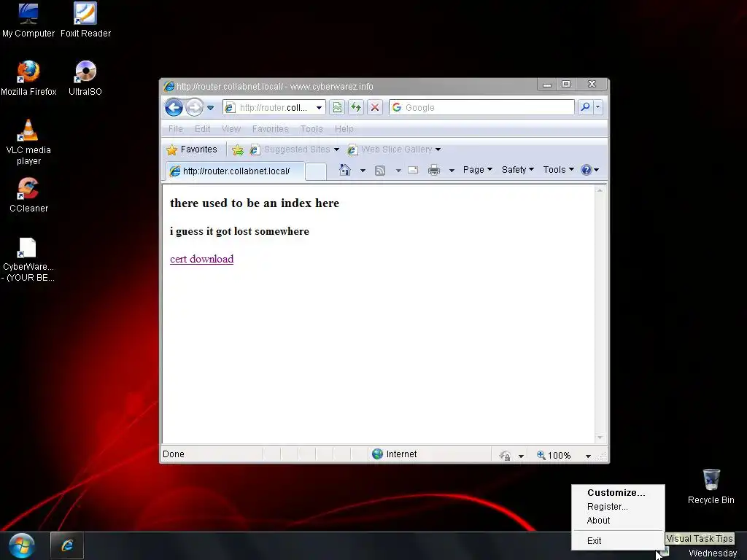Click the Wednesday clock text in taskbar

click(x=712, y=553)
